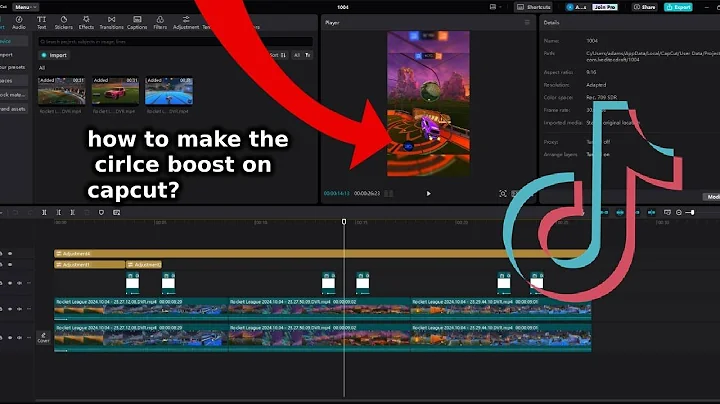The height and width of the screenshot is (404, 720).
Task: Open the Player panel menu icon
Action: (x=527, y=22)
